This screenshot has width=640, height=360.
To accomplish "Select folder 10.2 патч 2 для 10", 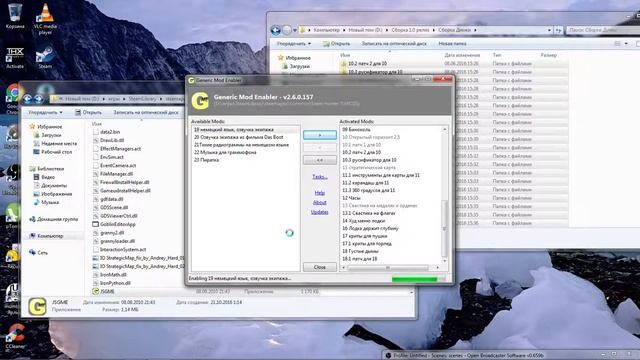I will (367, 64).
